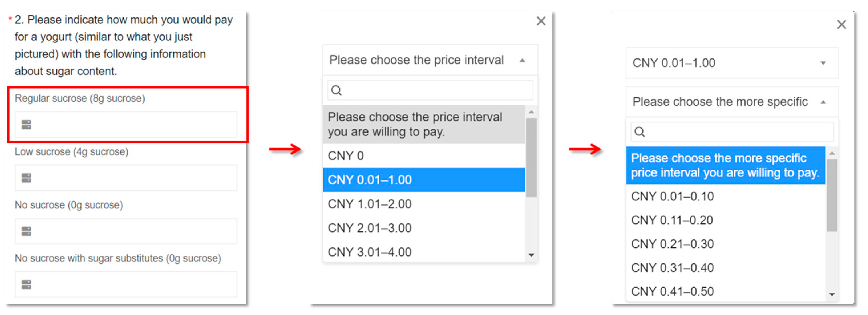Open the sugar substitutes price selector icon
This screenshot has width=868, height=315.
coord(26,285)
